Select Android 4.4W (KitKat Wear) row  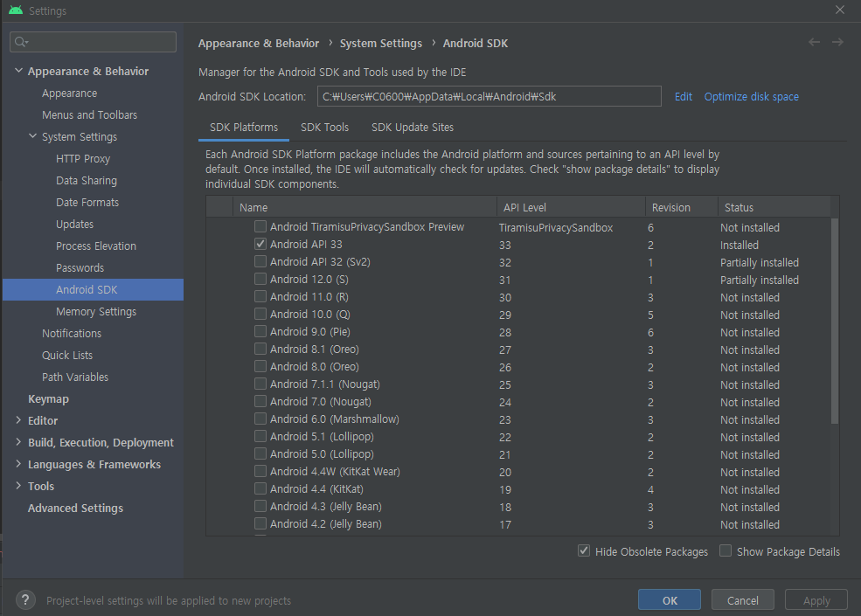tap(519, 472)
